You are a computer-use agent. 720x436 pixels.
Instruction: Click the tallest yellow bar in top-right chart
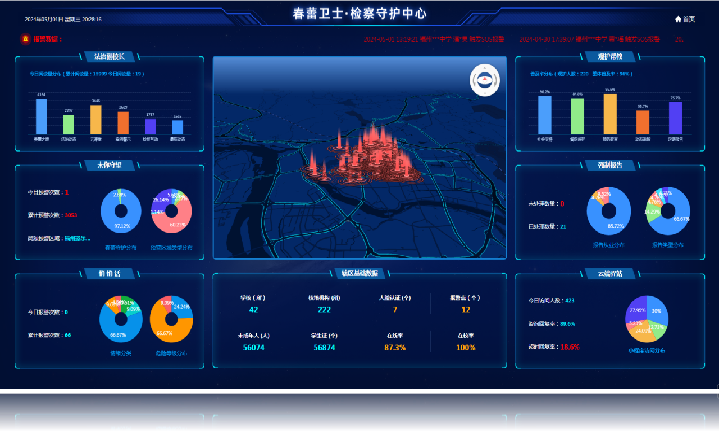point(610,112)
